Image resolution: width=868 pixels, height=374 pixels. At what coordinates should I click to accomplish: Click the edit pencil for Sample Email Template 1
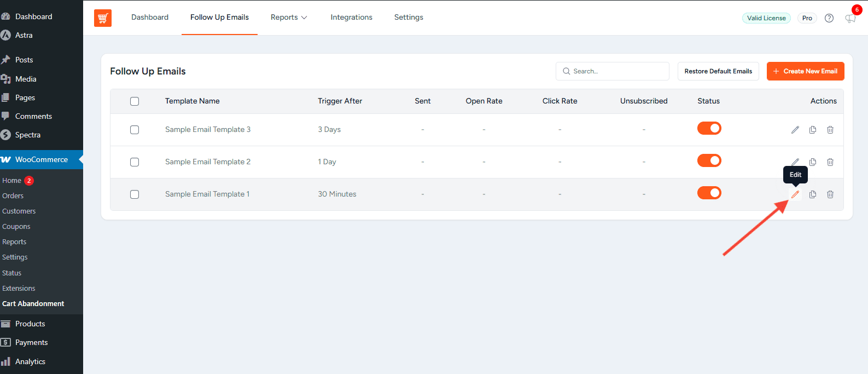click(x=795, y=194)
